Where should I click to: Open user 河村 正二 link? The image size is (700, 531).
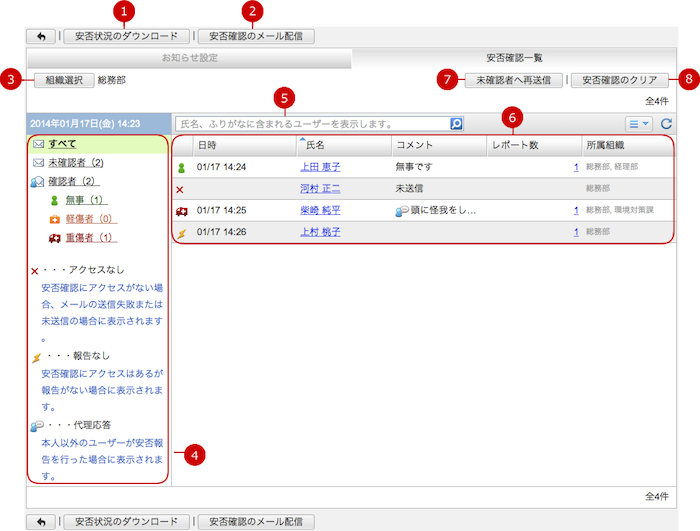click(320, 188)
